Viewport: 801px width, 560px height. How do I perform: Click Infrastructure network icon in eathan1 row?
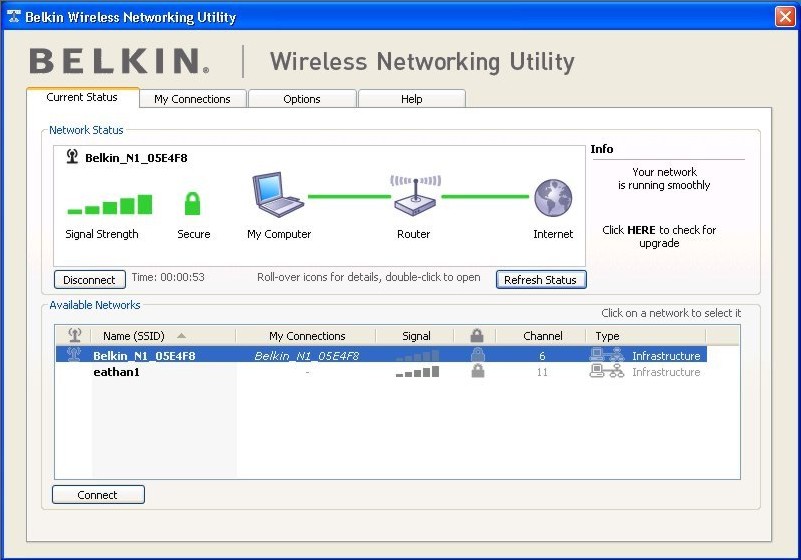pos(606,371)
